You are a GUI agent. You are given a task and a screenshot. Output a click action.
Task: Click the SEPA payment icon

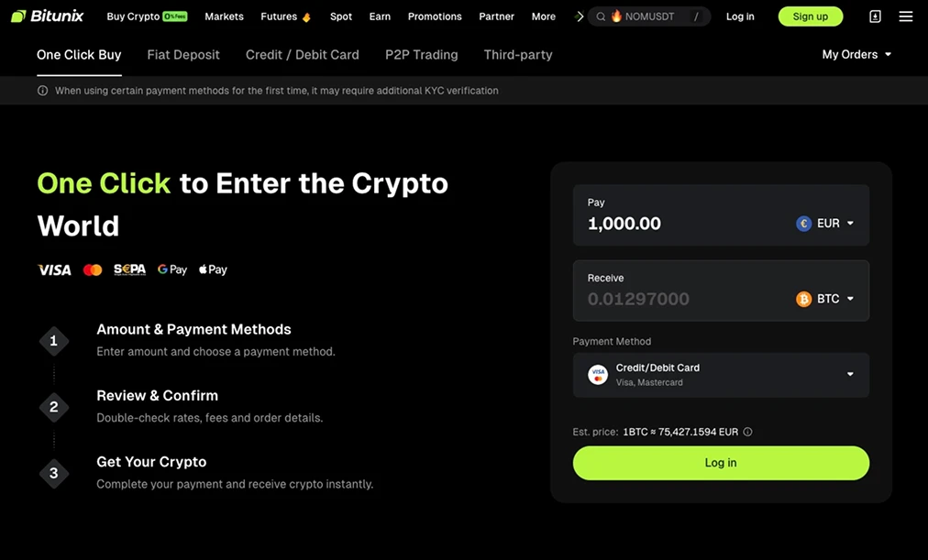point(129,269)
